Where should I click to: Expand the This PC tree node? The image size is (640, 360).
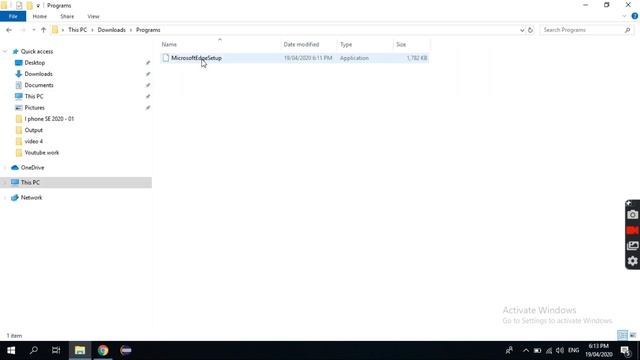(5, 182)
